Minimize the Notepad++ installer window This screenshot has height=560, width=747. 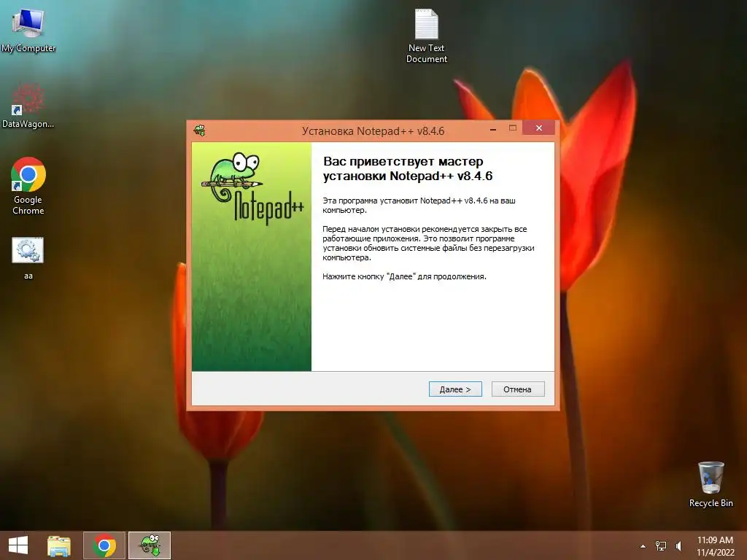tap(493, 128)
